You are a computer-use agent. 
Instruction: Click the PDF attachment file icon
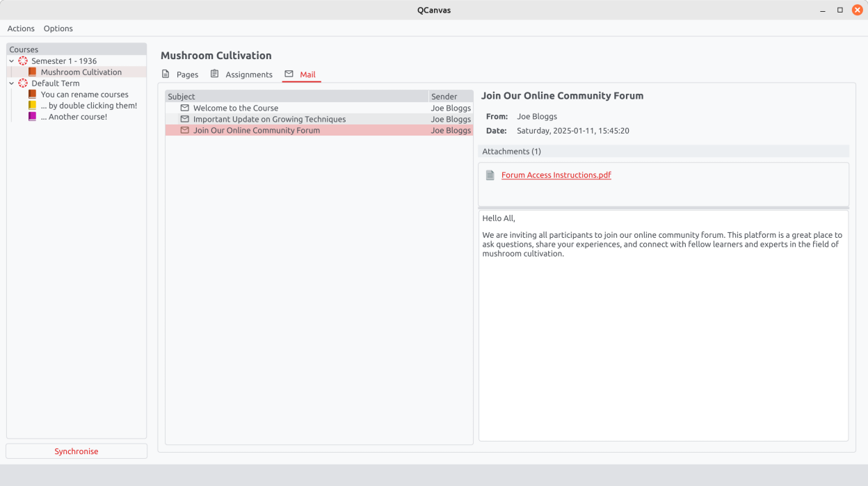point(490,175)
